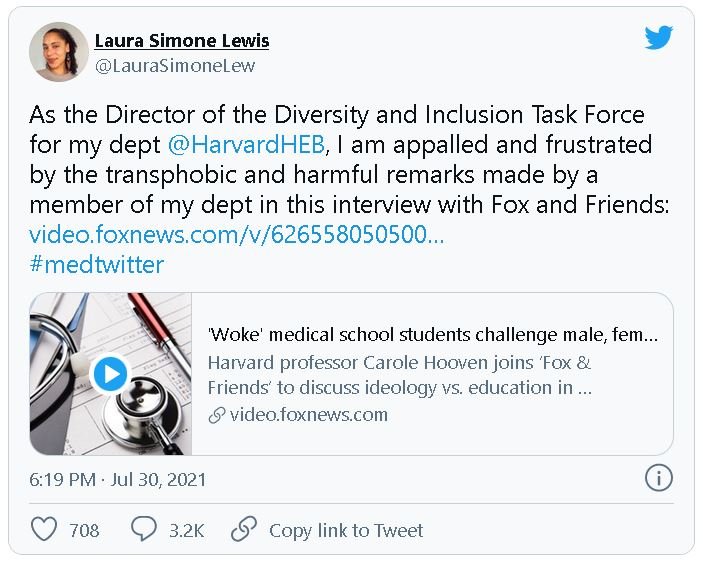The width and height of the screenshot is (703, 565).
Task: Open Laura Simone Lewis profile picture
Action: 59,52
